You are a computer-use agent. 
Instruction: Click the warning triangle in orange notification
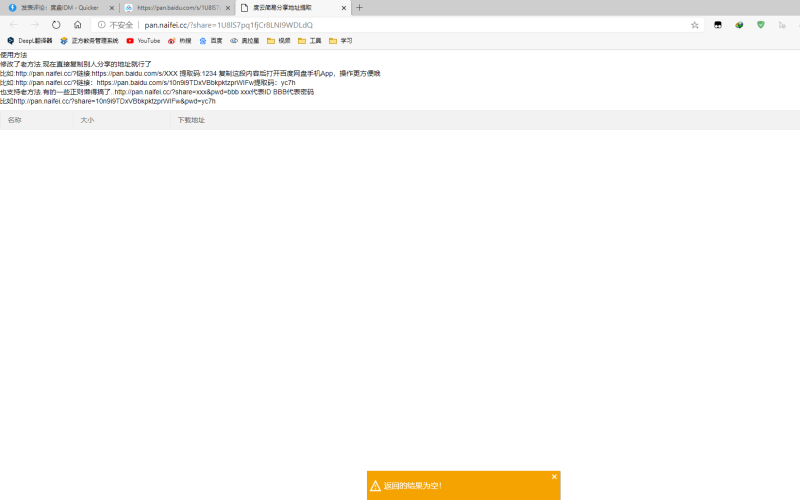pyautogui.click(x=376, y=486)
